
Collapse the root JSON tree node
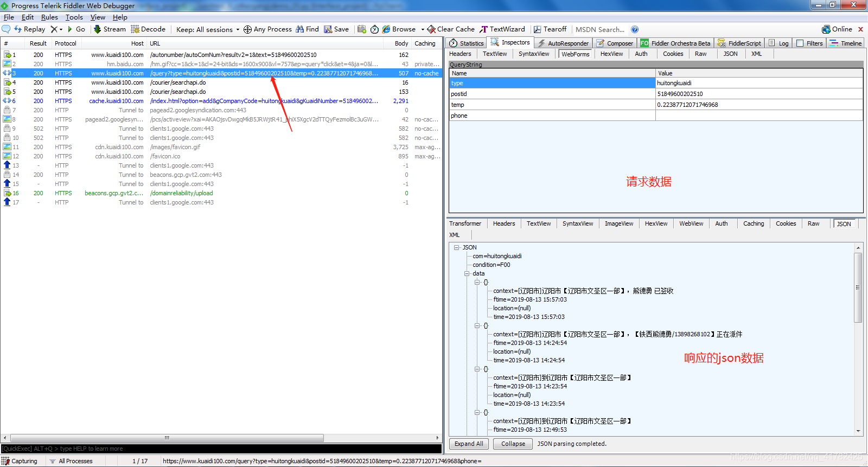(x=457, y=247)
